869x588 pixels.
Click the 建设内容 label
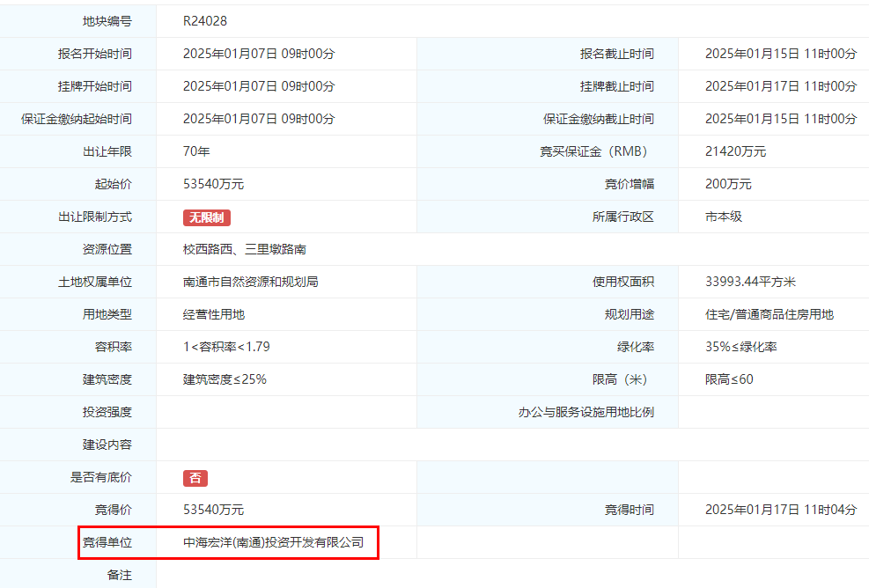[x=107, y=445]
